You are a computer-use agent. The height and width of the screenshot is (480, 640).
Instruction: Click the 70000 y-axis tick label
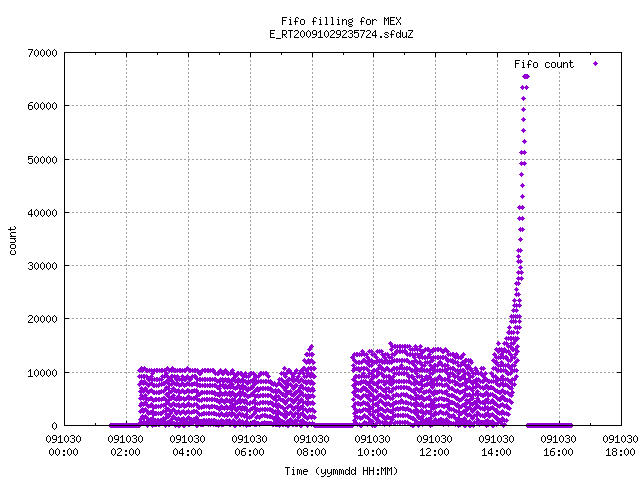42,53
